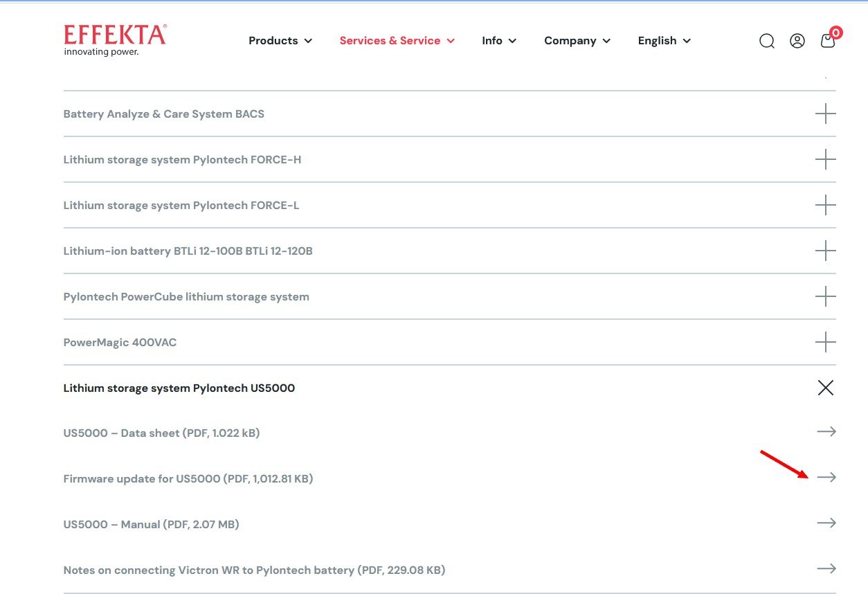Open the English language selector
Viewport: 868px width, 594px height.
[664, 41]
